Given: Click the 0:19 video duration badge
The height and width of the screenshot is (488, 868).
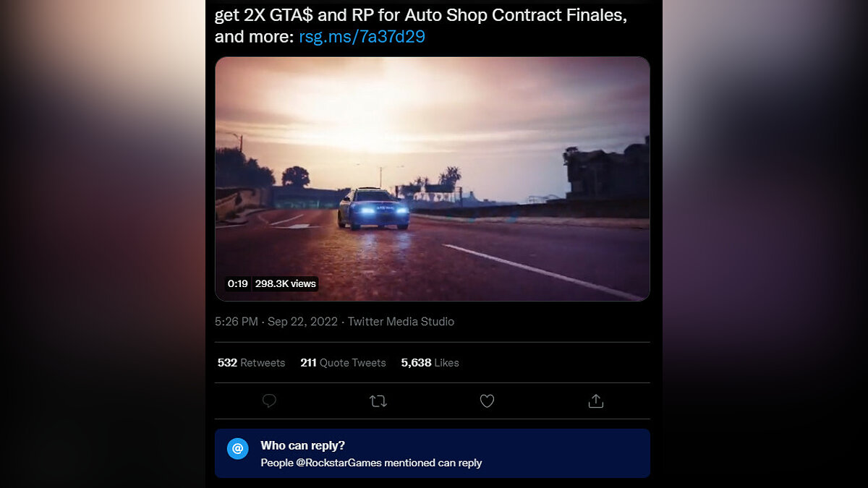Looking at the screenshot, I should click(x=237, y=283).
